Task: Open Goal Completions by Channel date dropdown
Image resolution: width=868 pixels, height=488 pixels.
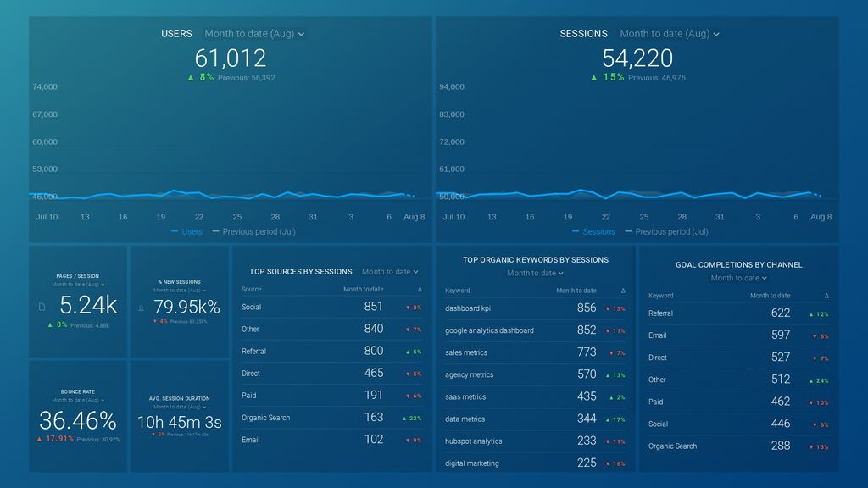Action: (x=738, y=278)
